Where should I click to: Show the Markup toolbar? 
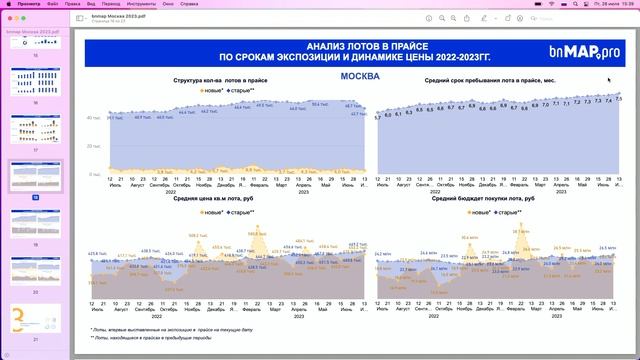pyautogui.click(x=520, y=18)
